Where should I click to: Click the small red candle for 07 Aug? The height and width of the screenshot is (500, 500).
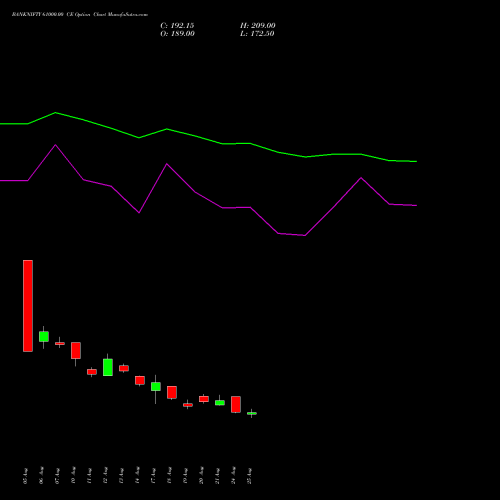coord(60,343)
